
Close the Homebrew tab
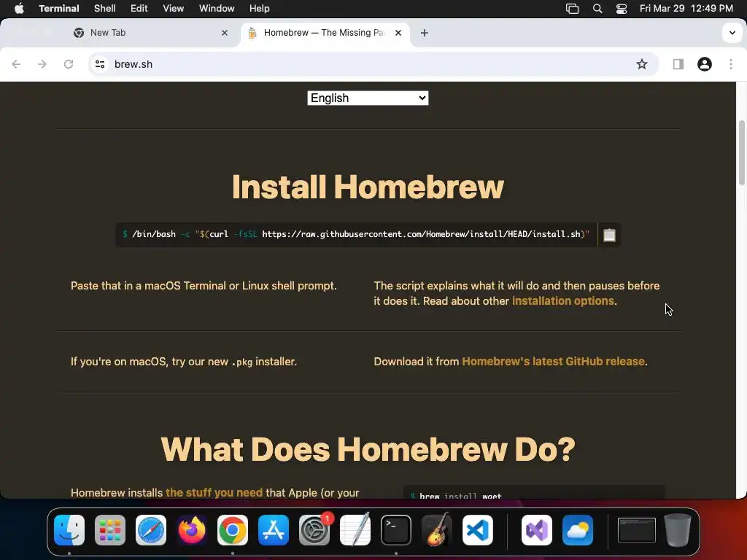click(x=398, y=33)
